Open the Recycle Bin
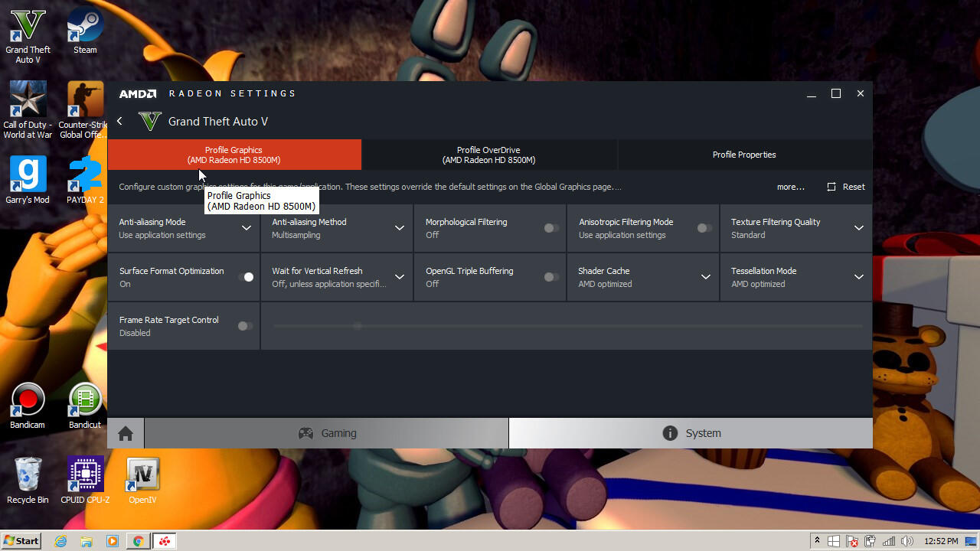This screenshot has height=551, width=980. tap(28, 481)
